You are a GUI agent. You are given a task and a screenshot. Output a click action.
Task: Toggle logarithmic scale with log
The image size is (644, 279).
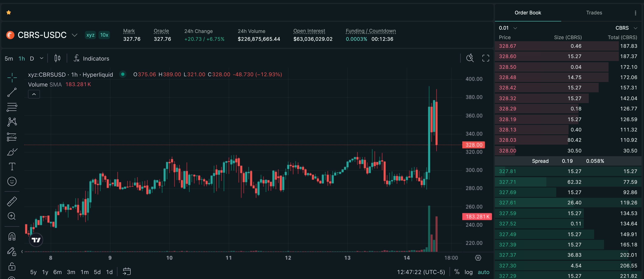pos(468,272)
